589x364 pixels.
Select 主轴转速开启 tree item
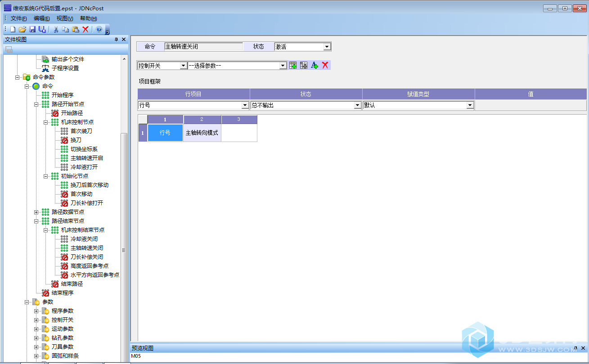click(87, 158)
